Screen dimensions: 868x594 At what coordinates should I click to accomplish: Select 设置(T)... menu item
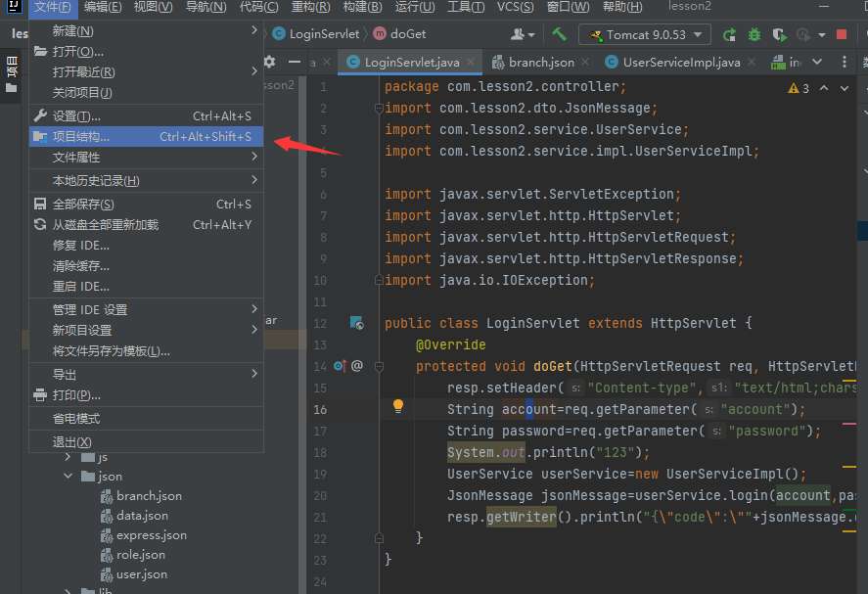[146, 116]
